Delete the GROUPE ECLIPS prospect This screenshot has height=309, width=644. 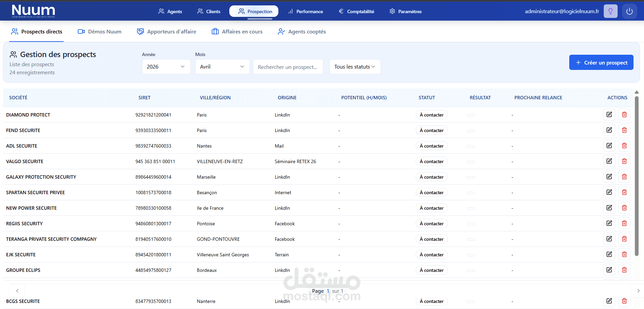[624, 270]
